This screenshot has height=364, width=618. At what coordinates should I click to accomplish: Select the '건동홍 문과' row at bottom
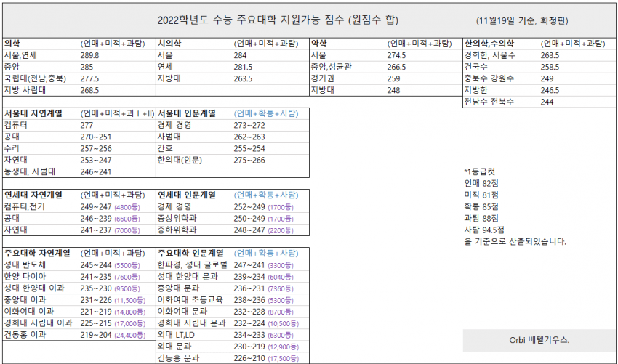click(233, 358)
